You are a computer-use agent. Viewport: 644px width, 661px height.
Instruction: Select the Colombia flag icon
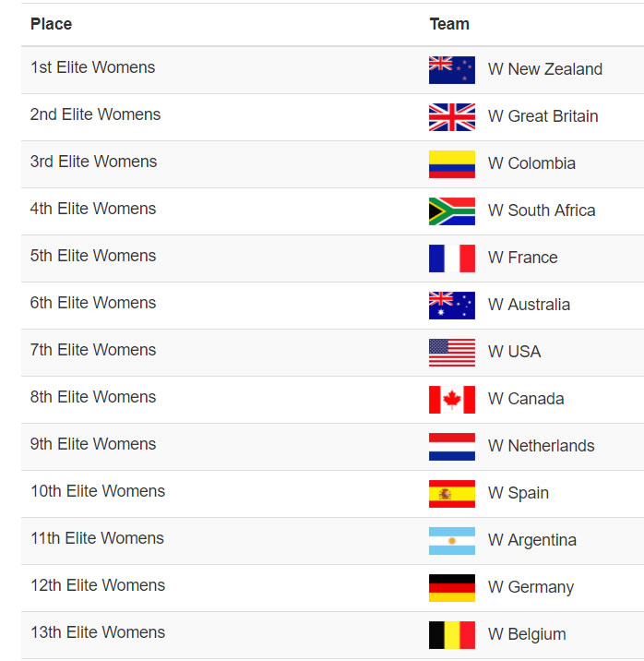coord(451,164)
